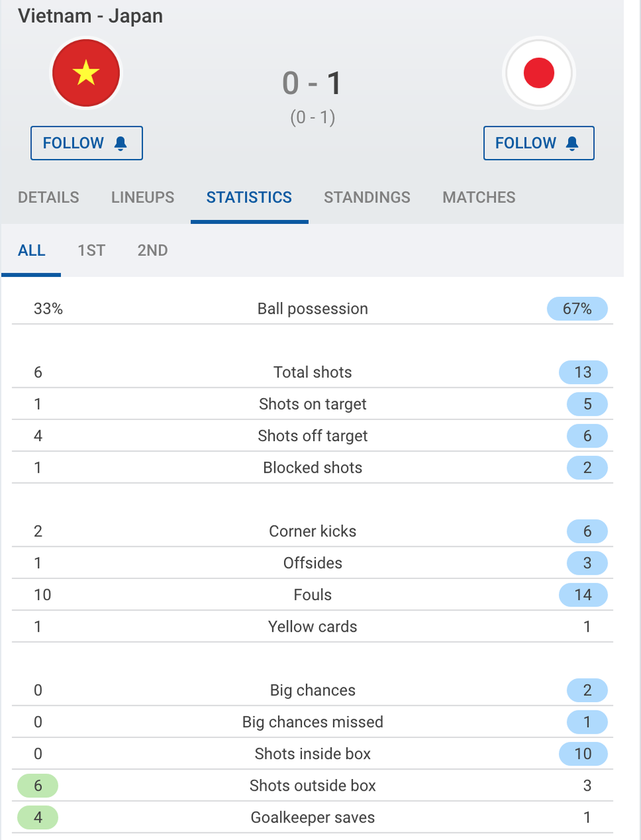Show 2ND half statistics
This screenshot has width=641, height=840.
[153, 251]
